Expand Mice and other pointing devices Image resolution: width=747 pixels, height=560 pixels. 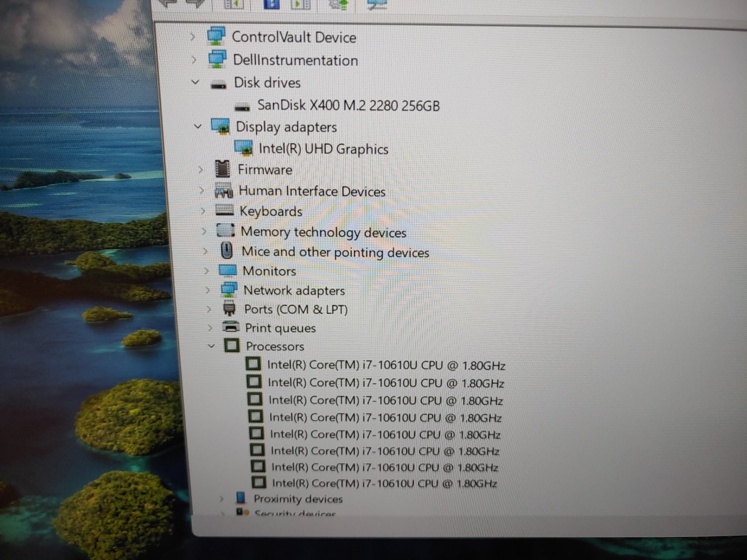[205, 251]
